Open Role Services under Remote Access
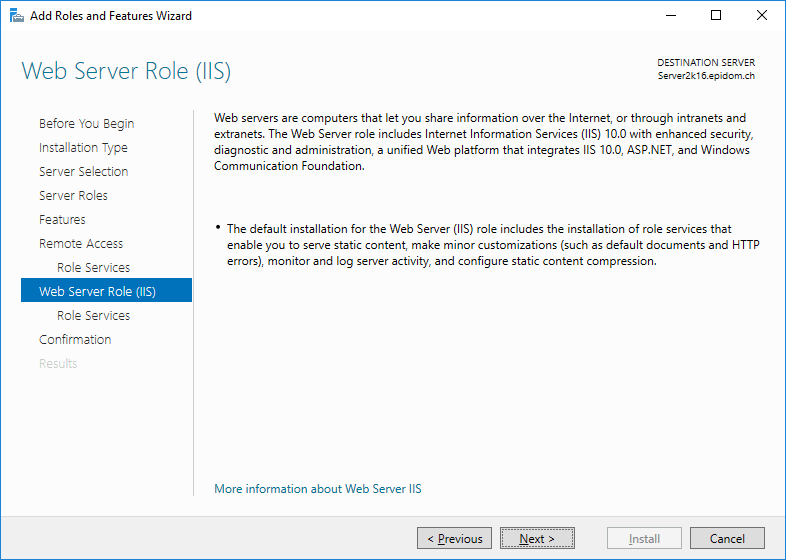The height and width of the screenshot is (560, 786). (x=93, y=268)
